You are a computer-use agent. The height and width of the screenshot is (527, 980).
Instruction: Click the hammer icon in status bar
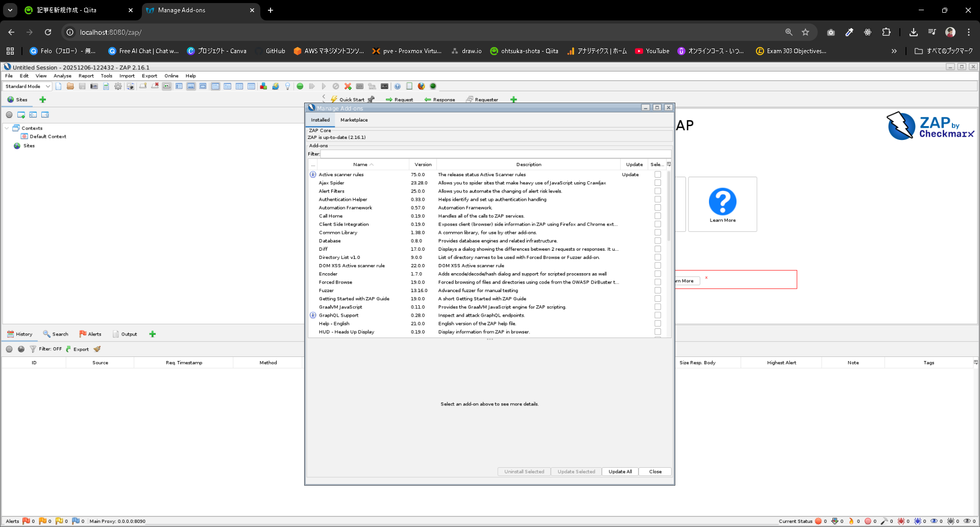point(884,521)
